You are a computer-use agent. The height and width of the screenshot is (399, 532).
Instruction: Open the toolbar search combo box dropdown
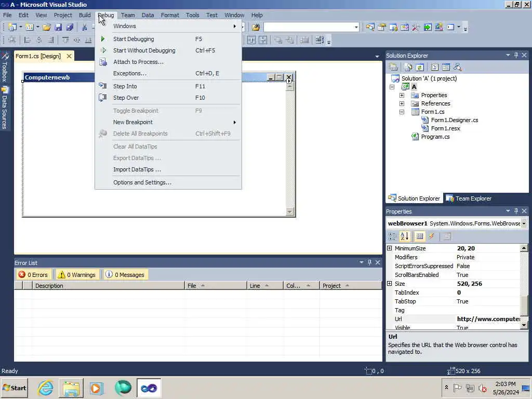tap(356, 27)
